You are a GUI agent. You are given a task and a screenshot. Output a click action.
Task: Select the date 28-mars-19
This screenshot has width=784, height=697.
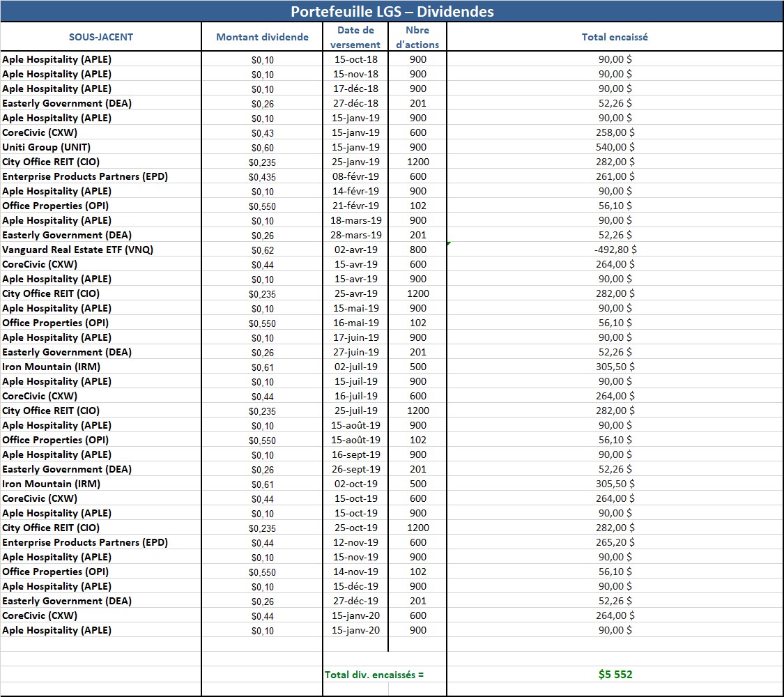pyautogui.click(x=356, y=235)
